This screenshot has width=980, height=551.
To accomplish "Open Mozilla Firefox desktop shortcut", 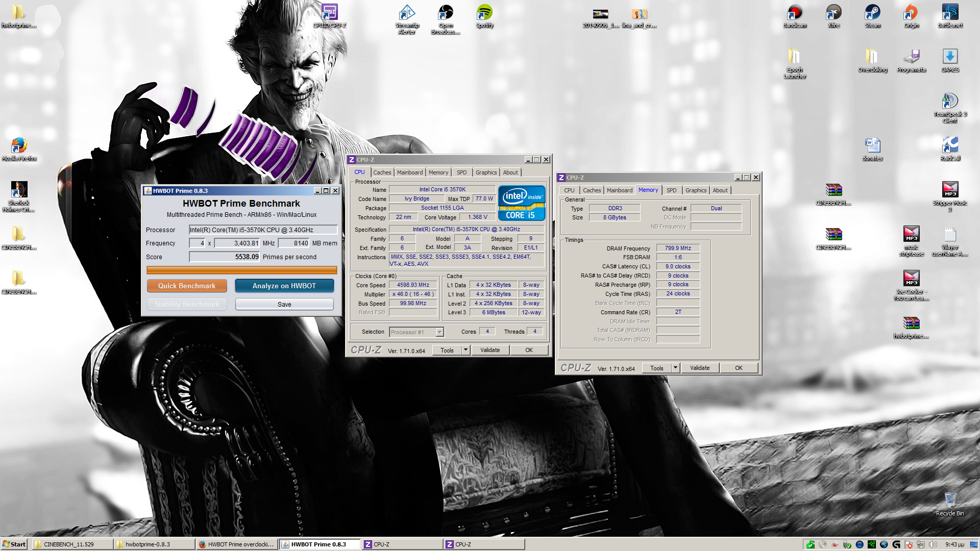I will 19,149.
